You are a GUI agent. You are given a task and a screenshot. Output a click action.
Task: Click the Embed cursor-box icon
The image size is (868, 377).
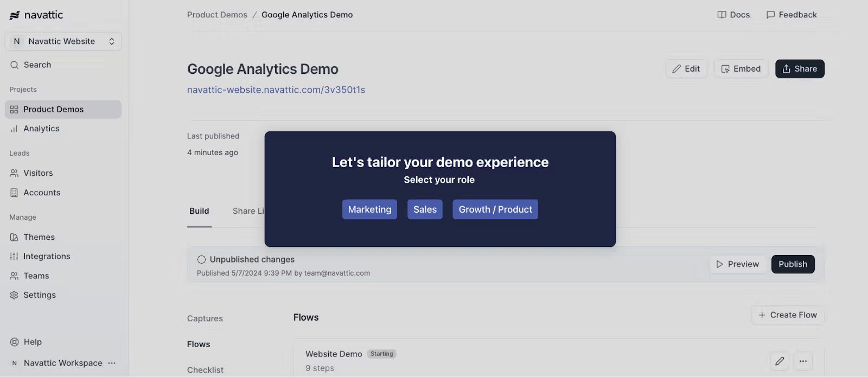tap(725, 69)
